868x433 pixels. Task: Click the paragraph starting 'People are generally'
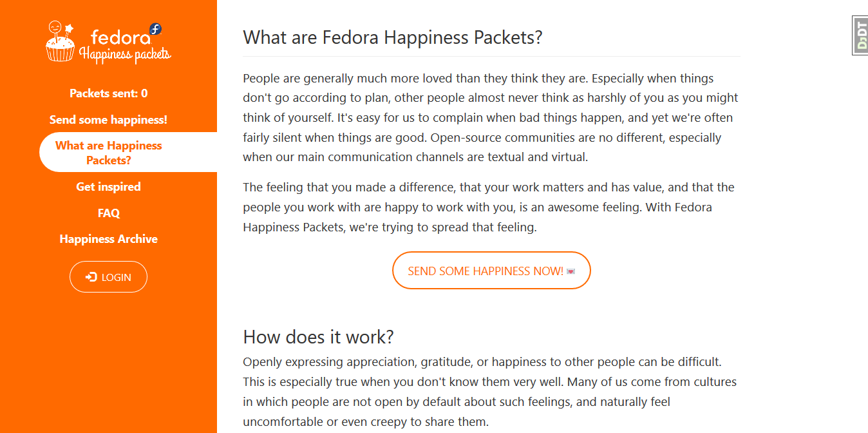(491, 118)
